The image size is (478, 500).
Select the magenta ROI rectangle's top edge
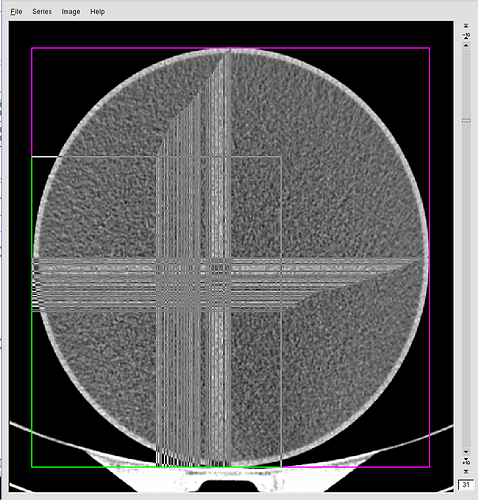[230, 48]
